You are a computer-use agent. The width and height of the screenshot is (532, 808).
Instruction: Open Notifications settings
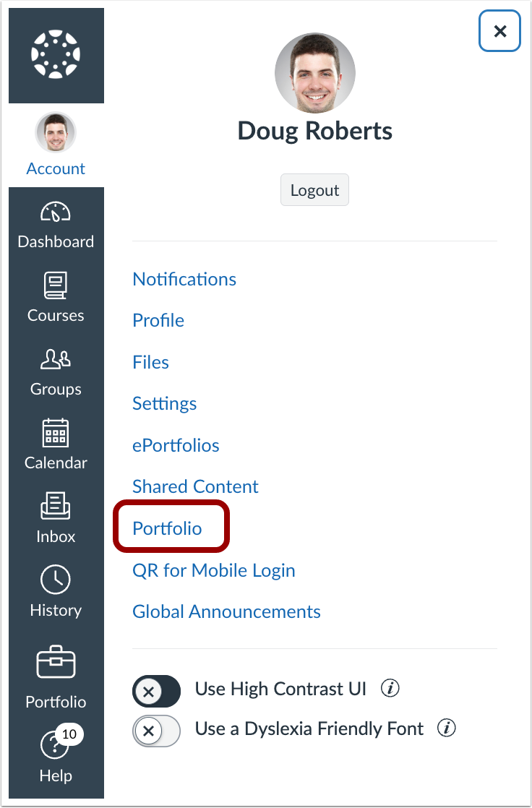coord(184,279)
